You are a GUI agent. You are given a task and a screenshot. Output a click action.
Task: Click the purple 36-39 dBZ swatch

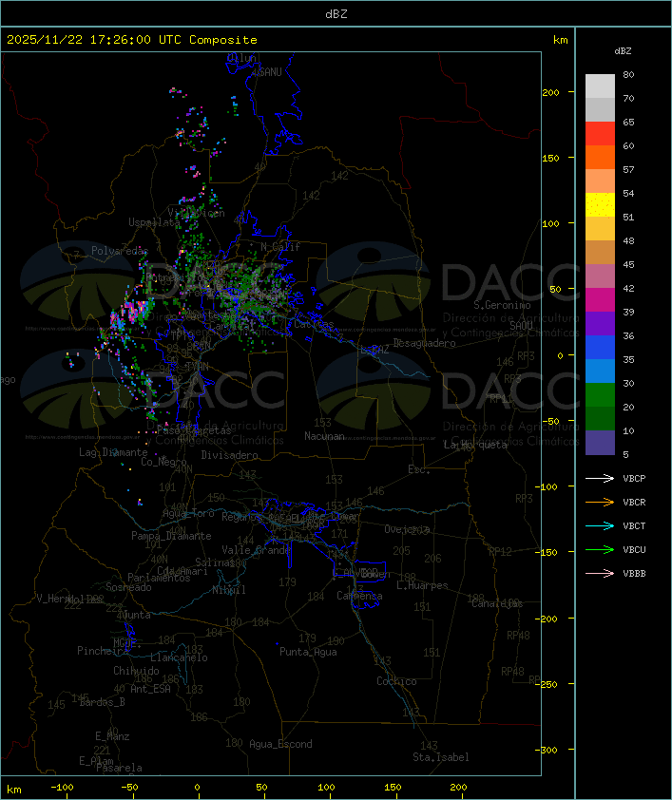(x=600, y=323)
